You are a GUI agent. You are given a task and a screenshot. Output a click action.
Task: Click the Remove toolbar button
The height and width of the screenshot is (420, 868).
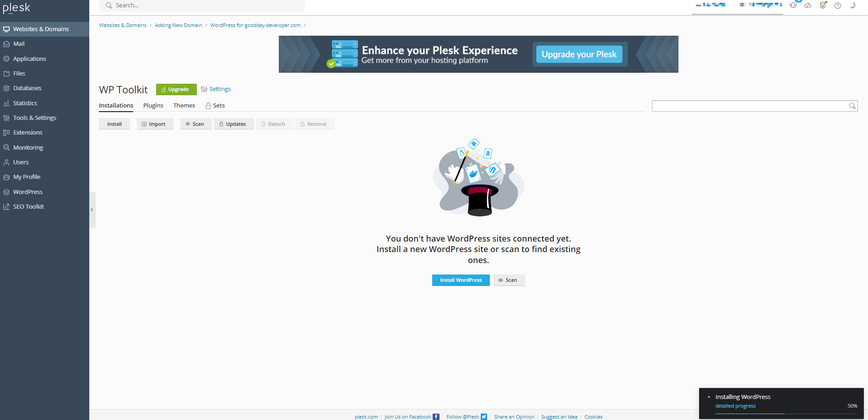315,124
